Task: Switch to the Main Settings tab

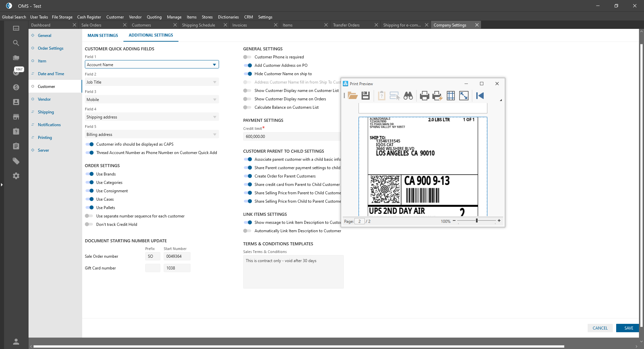Action: coord(103,36)
